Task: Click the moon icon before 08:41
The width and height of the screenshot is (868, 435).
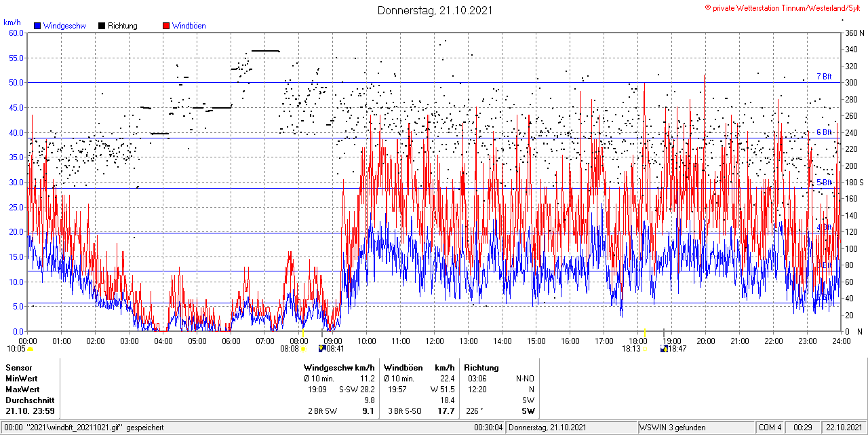Action: point(321,349)
